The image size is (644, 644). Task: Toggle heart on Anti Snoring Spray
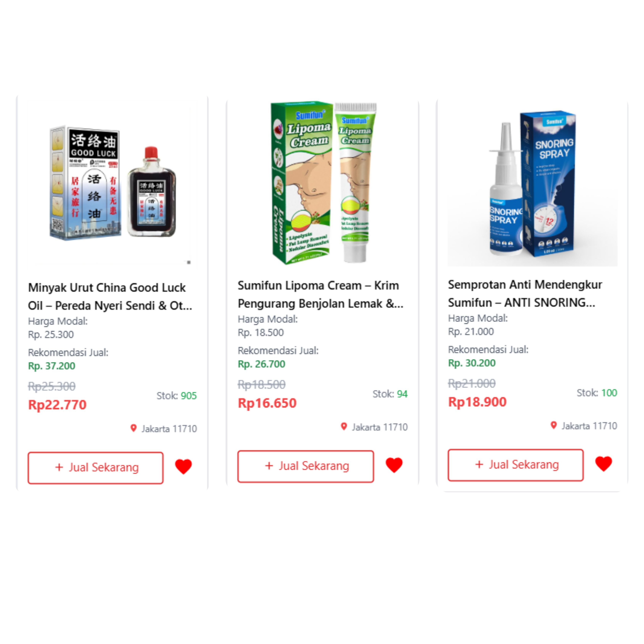604,464
